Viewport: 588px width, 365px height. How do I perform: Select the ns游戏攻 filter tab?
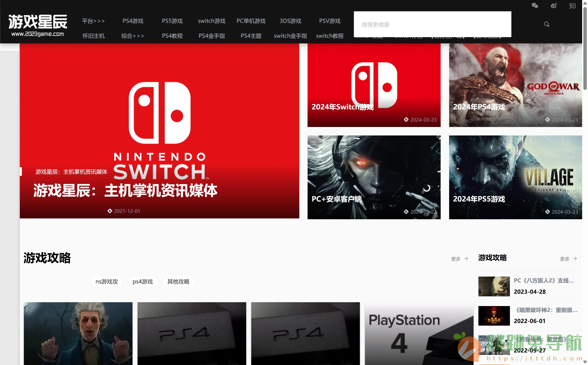pos(106,281)
